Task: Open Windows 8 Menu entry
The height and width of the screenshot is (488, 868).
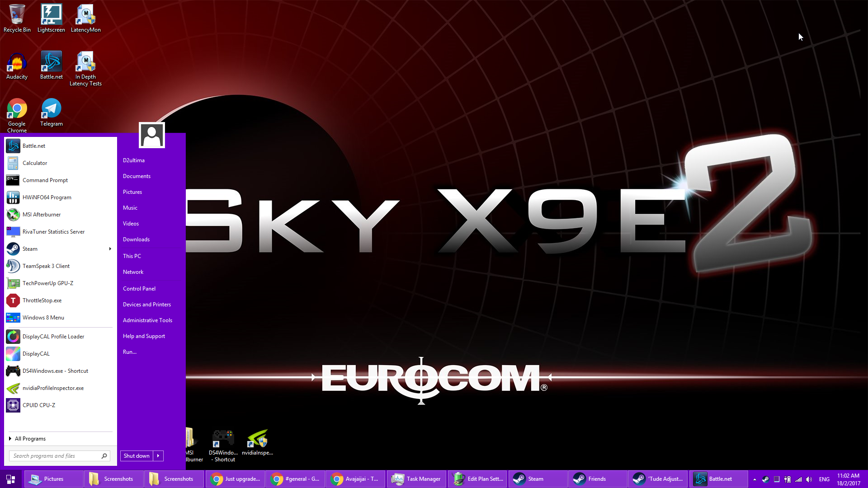Action: coord(61,318)
